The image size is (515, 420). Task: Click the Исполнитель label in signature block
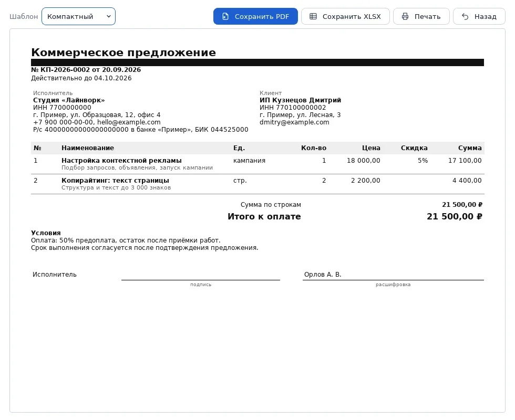[x=55, y=275]
